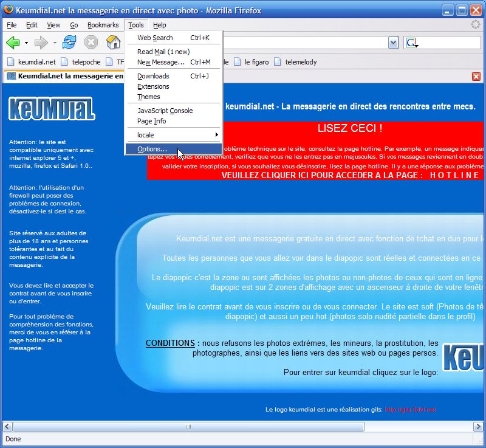Open the Bookmarks menu
This screenshot has height=448, width=486.
(103, 25)
